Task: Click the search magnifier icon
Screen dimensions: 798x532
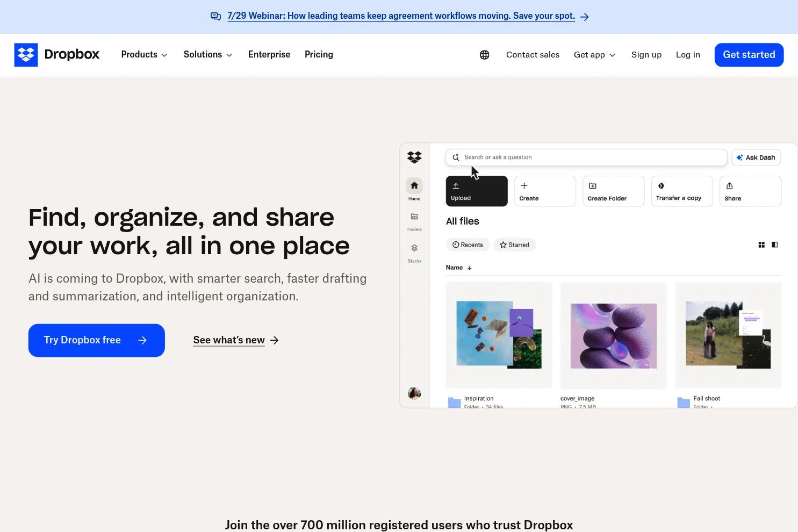Action: tap(456, 157)
